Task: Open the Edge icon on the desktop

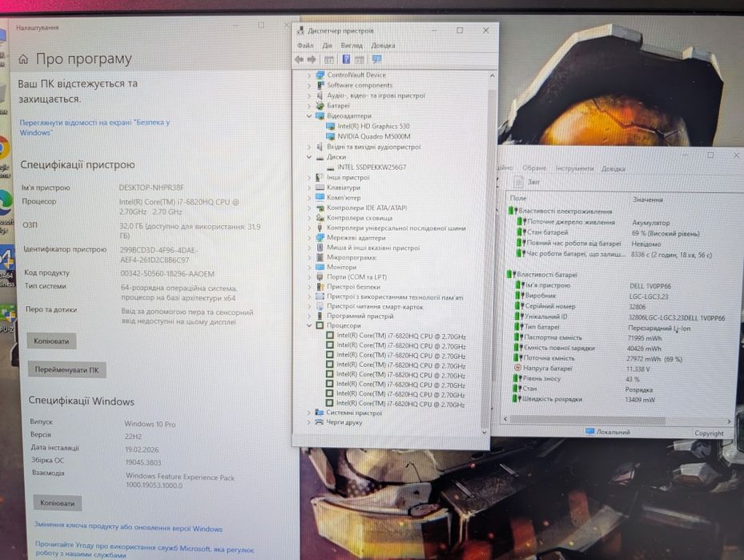Action: [6, 202]
